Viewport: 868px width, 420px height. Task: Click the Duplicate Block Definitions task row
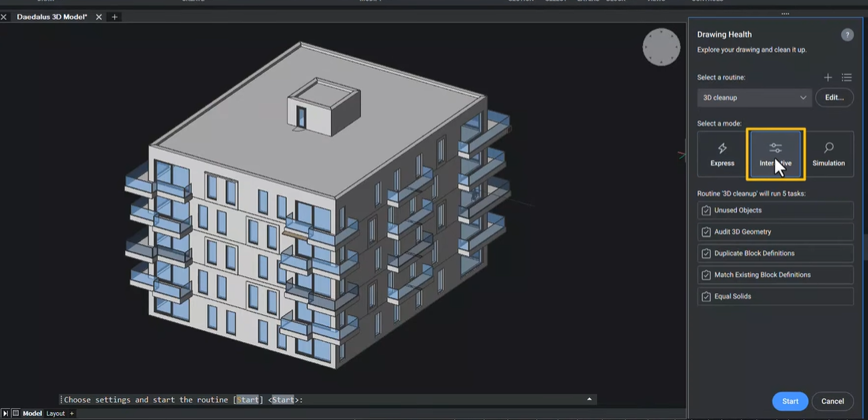pos(775,253)
